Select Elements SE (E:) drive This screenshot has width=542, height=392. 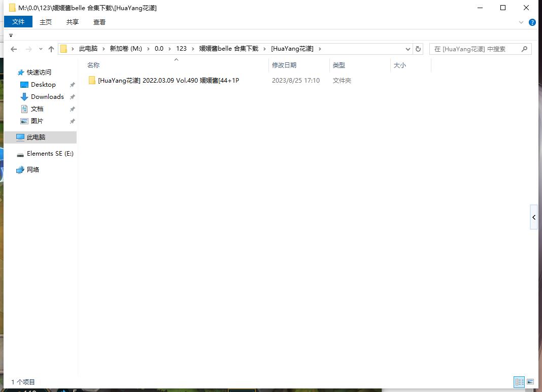50,154
